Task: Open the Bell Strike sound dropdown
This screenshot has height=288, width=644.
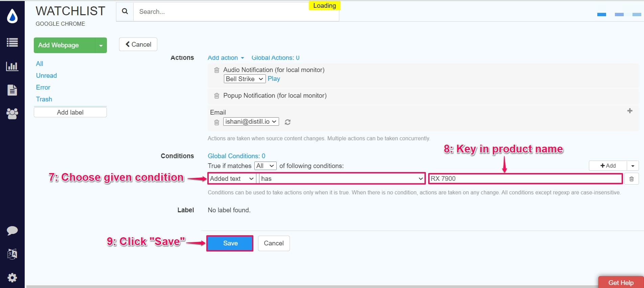Action: 244,79
